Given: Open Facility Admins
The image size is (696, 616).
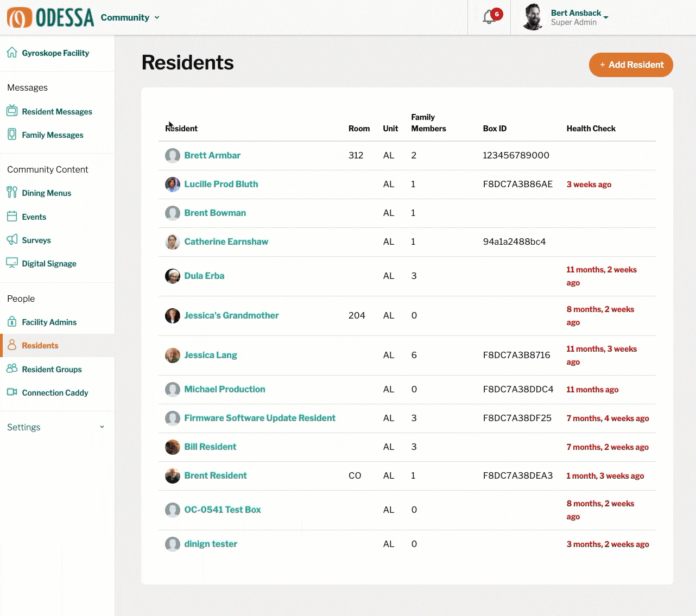Looking at the screenshot, I should click(49, 322).
